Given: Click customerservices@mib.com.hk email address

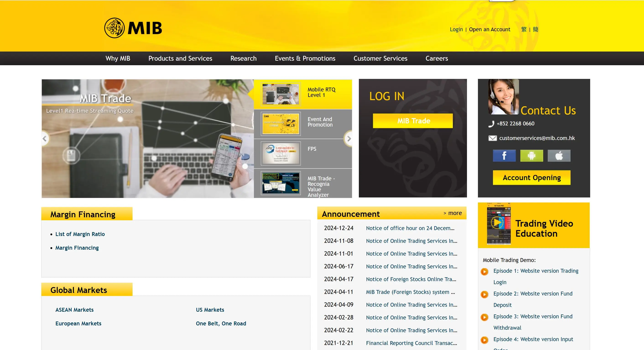Looking at the screenshot, I should (x=537, y=138).
